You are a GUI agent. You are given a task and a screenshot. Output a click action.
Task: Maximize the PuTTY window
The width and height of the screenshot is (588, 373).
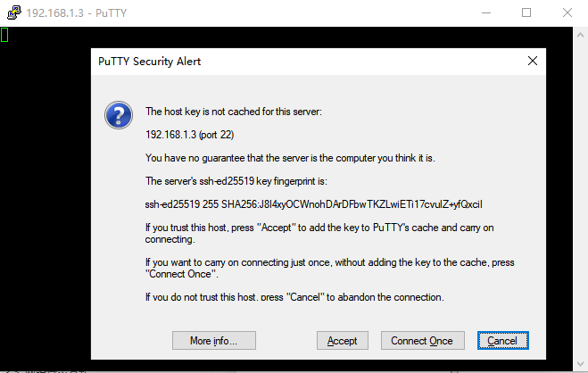pyautogui.click(x=526, y=12)
